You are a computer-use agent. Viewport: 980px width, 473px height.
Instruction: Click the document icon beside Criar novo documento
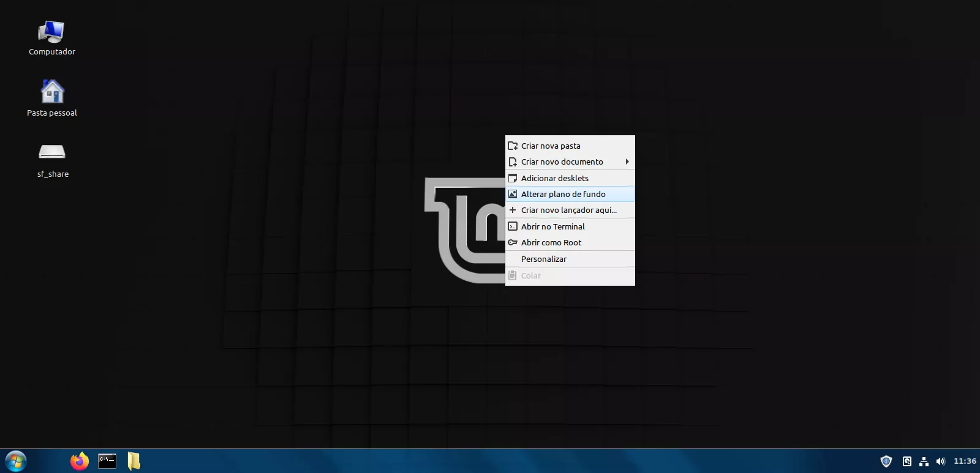tap(513, 162)
